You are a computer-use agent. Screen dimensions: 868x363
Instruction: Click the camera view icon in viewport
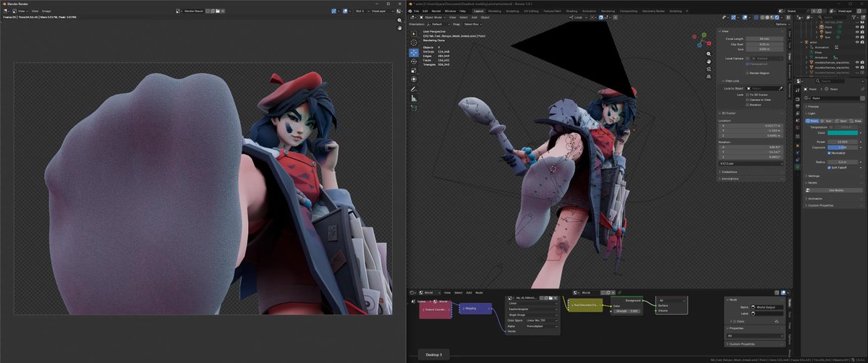coord(708,71)
